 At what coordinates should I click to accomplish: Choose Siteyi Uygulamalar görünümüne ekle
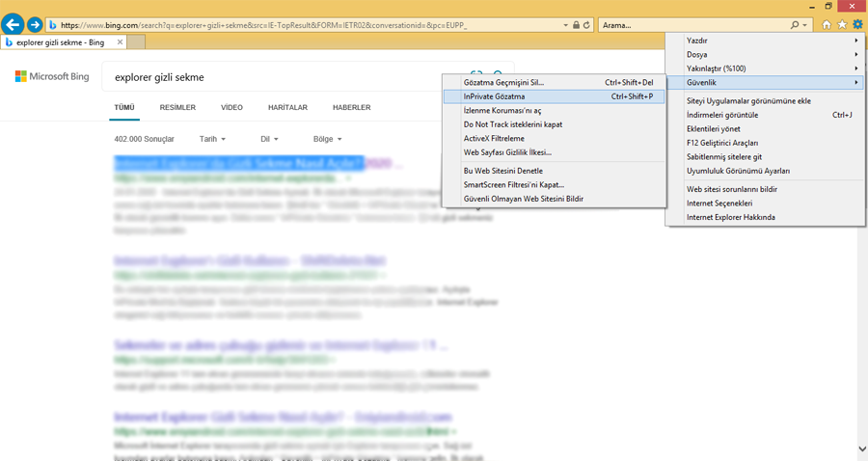(766, 100)
